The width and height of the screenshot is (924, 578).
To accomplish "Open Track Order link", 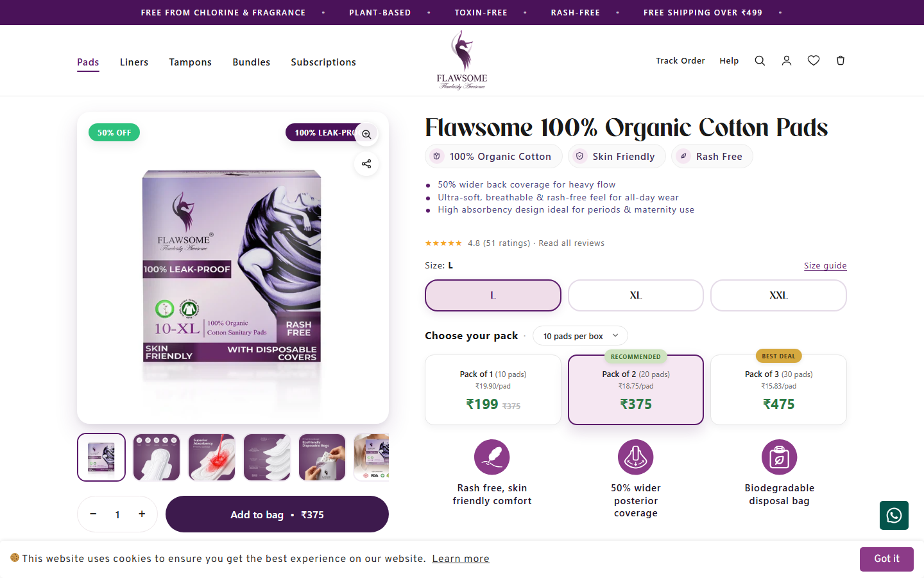I will [x=680, y=60].
